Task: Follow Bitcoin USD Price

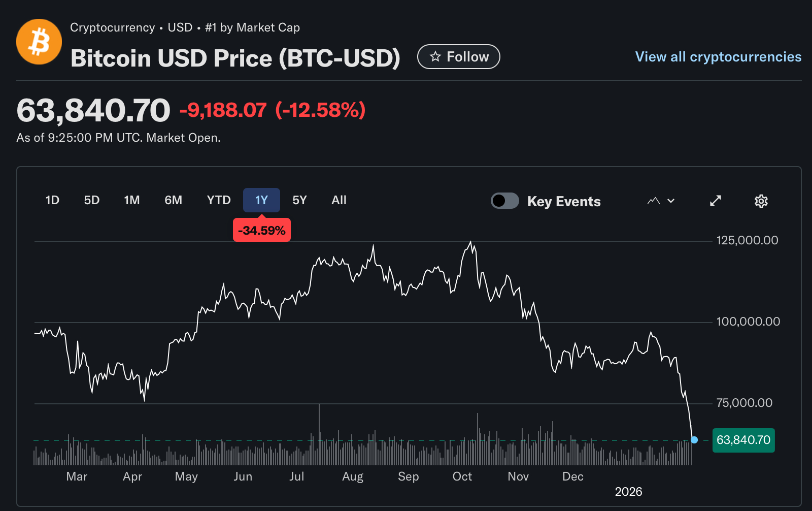Action: point(458,57)
